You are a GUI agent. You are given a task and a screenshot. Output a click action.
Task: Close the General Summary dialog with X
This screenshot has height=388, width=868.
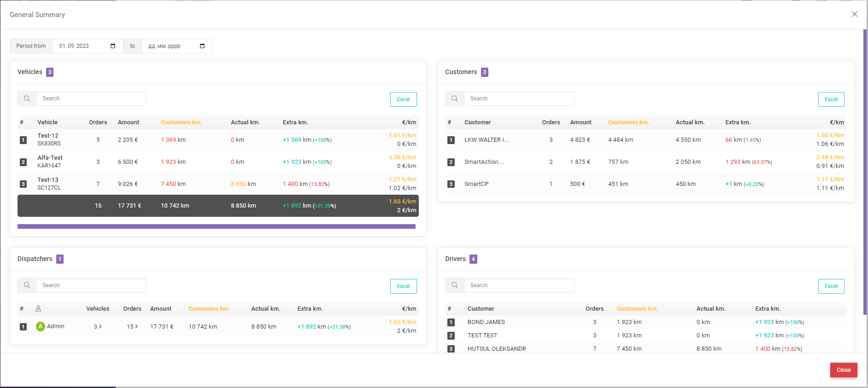pyautogui.click(x=855, y=14)
